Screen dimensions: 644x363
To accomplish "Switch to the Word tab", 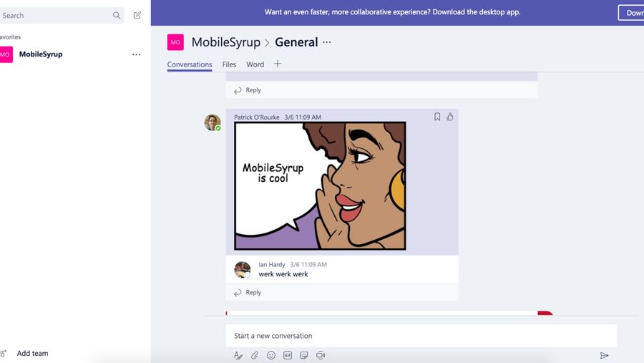I will 255,64.
